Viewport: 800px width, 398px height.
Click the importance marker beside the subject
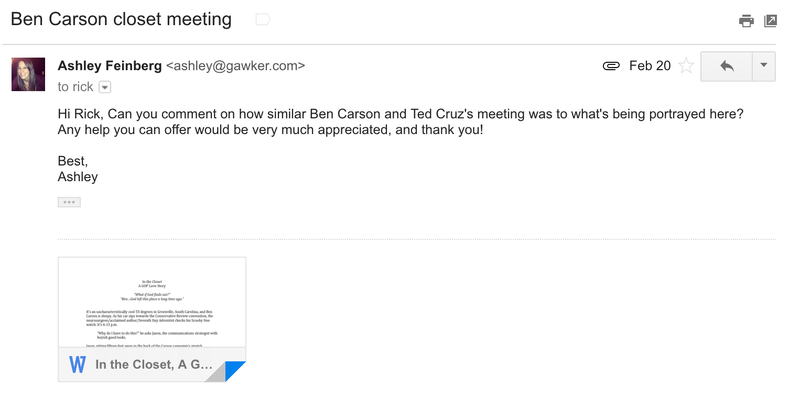pos(262,20)
